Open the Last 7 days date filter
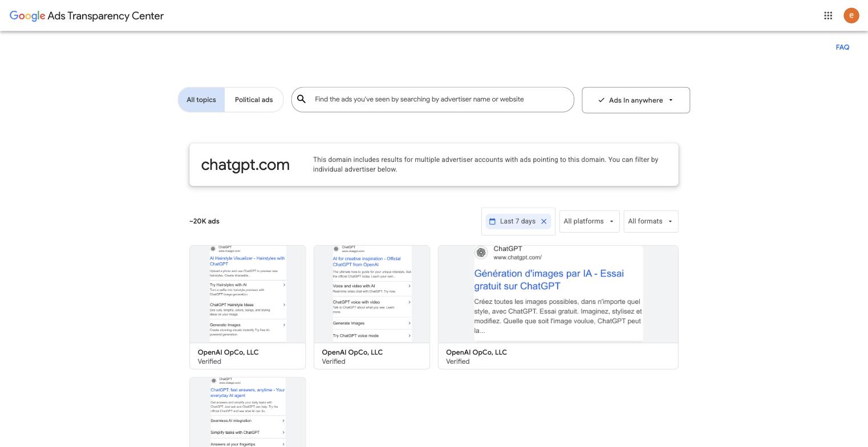Image resolution: width=868 pixels, height=447 pixels. pyautogui.click(x=518, y=221)
